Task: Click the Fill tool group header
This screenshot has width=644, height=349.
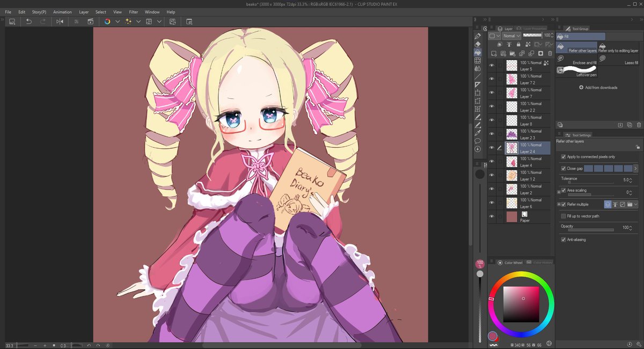Action: 581,37
